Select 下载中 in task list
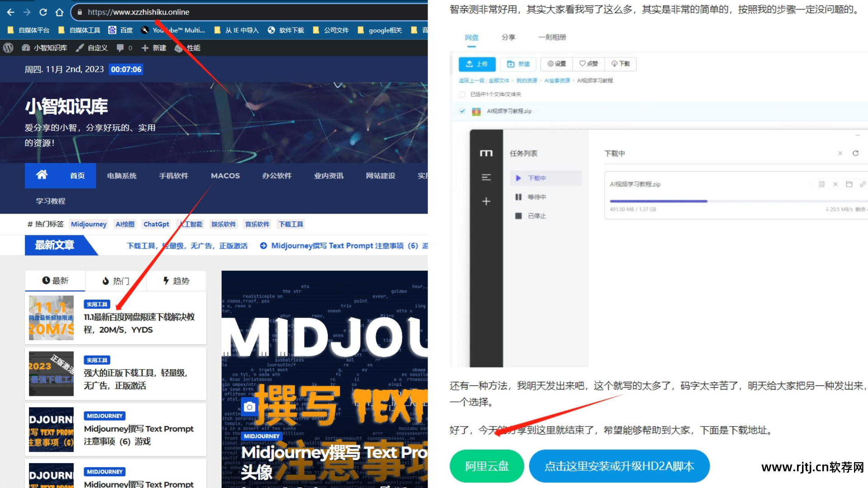 546,178
